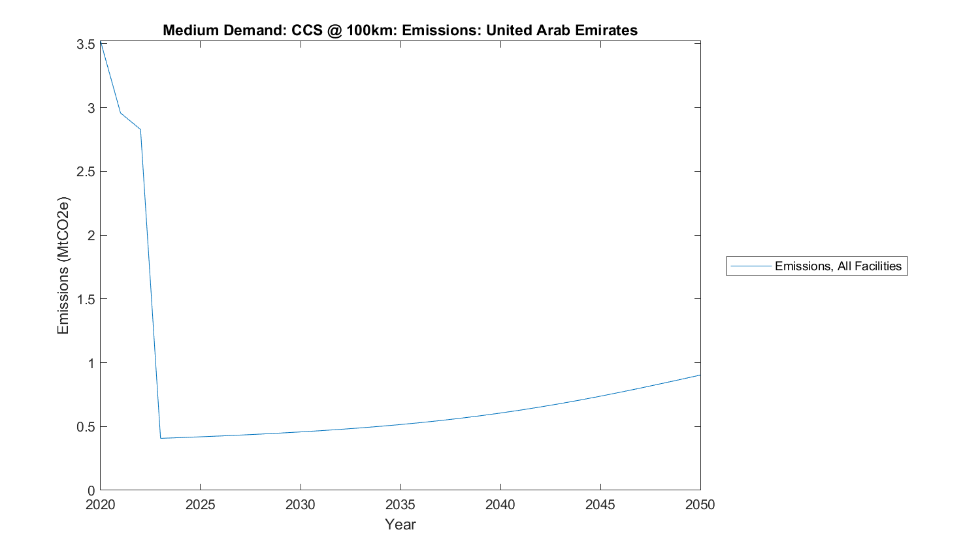Click the 2035 tick label on the x-axis

[x=400, y=505]
